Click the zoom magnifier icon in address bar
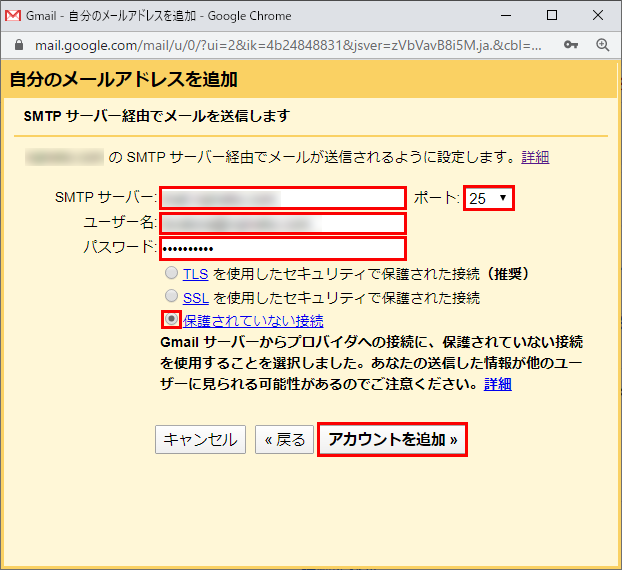622x570 pixels. (x=602, y=45)
